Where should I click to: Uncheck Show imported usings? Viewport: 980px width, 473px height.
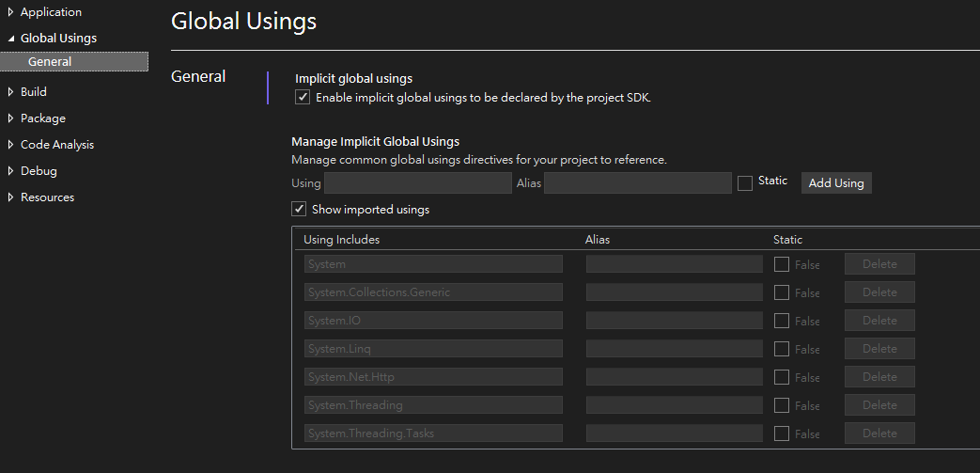click(299, 210)
